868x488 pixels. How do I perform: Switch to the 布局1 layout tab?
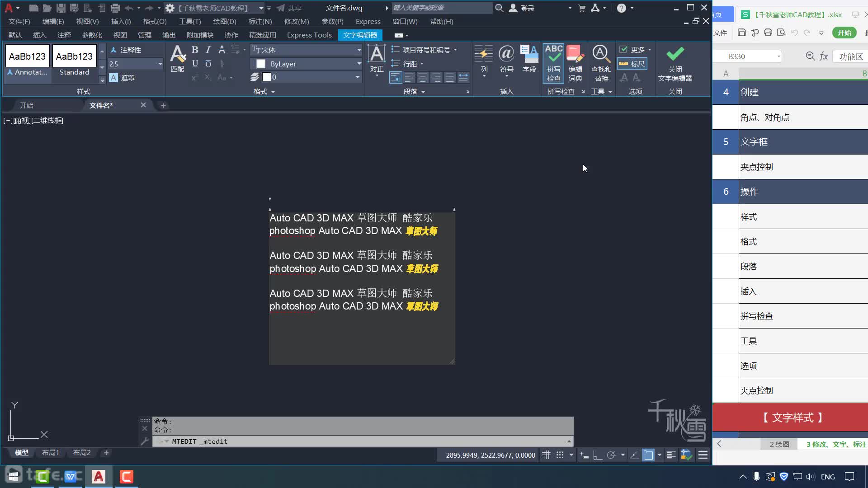pos(51,452)
